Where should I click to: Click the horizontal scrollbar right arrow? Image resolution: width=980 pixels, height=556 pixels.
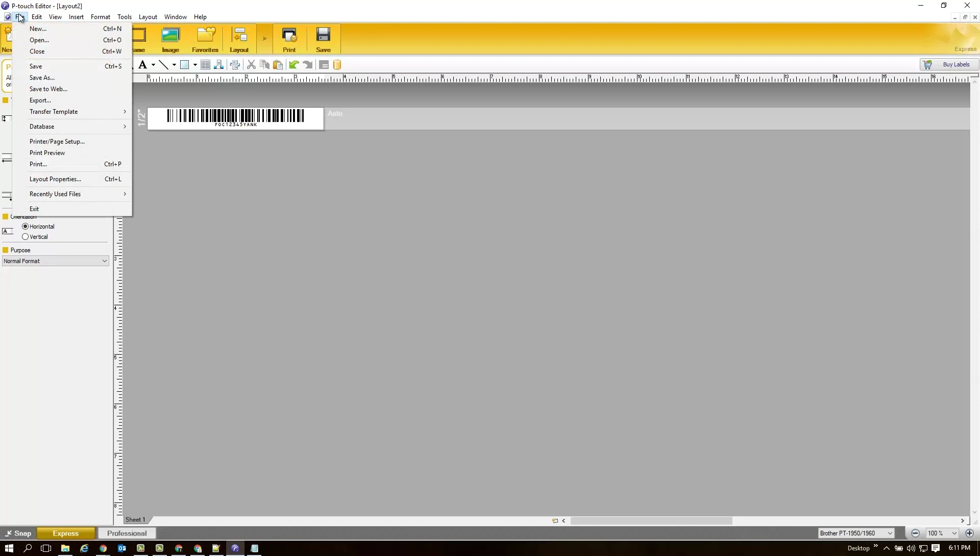963,521
